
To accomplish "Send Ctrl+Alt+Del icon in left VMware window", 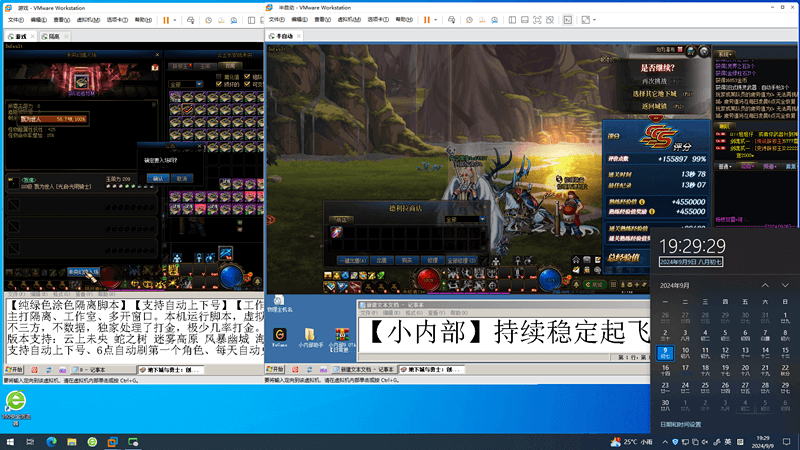I will pos(190,20).
